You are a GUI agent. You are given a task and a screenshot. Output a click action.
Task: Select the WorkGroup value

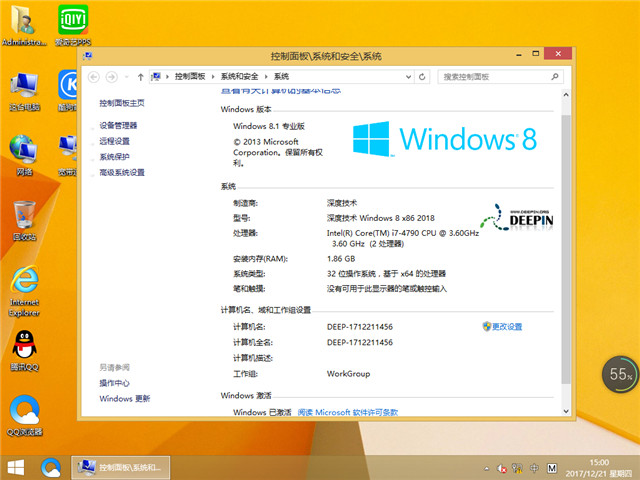tap(348, 373)
